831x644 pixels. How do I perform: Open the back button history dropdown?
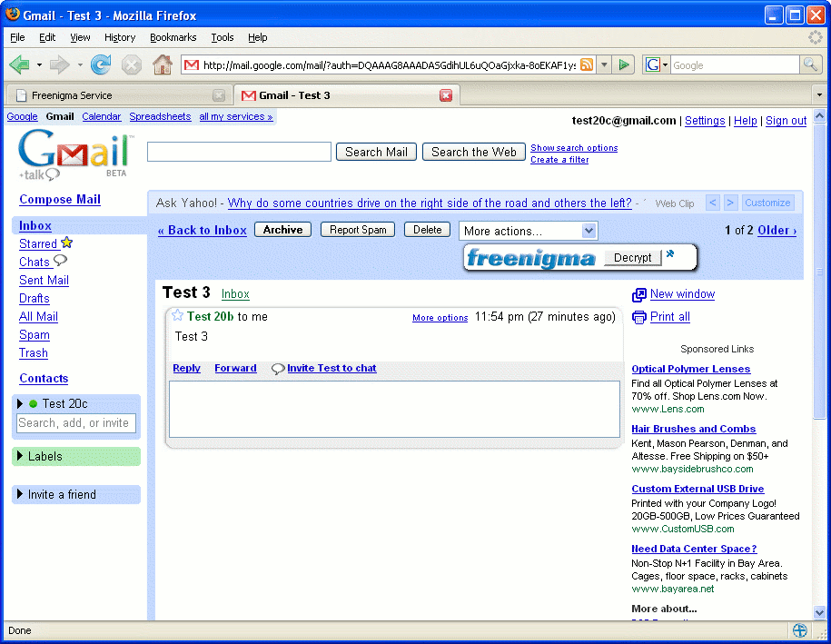coord(39,65)
